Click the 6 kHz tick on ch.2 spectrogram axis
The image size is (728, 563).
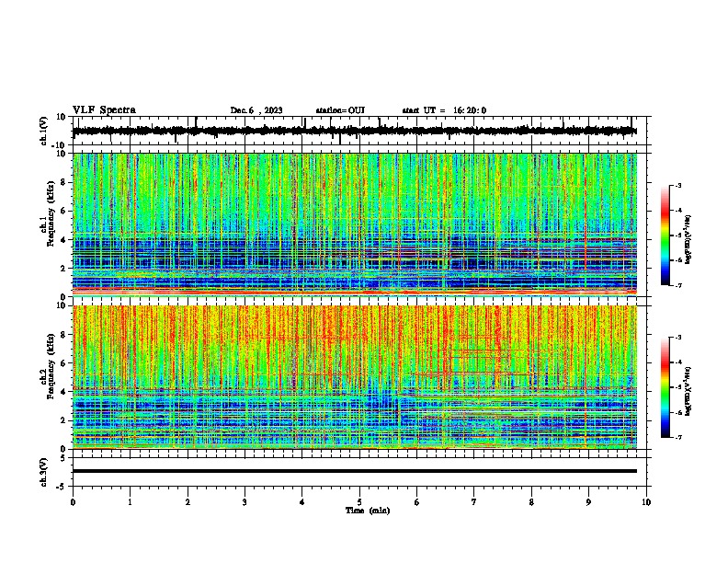click(64, 363)
